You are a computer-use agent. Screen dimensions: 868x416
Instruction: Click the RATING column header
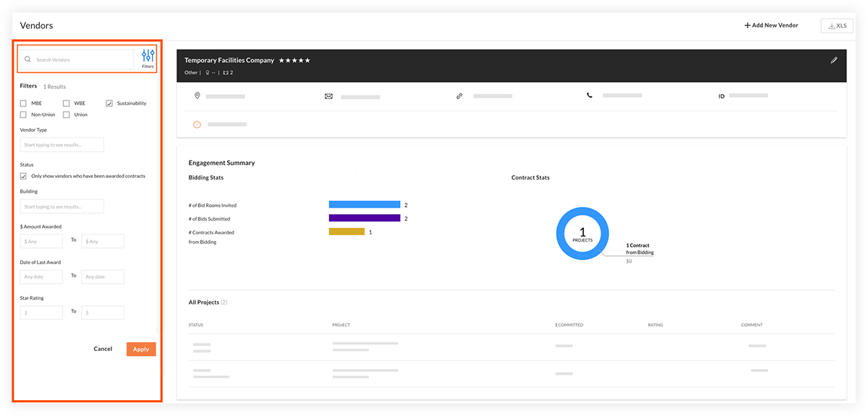[655, 325]
